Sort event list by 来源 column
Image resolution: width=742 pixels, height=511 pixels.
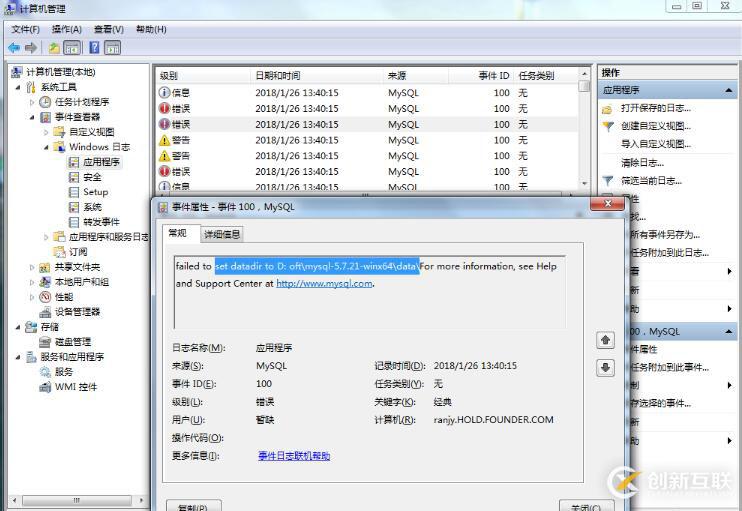click(x=415, y=76)
